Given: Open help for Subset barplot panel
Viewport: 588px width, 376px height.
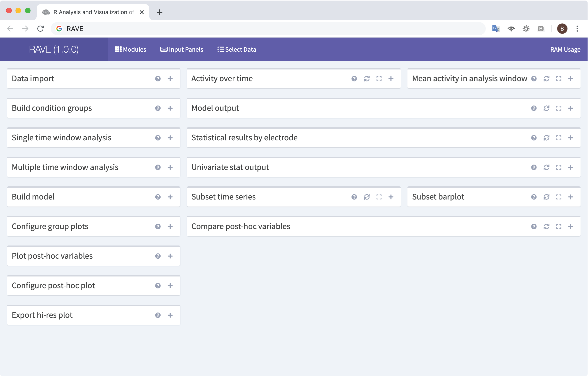Looking at the screenshot, I should [x=534, y=197].
